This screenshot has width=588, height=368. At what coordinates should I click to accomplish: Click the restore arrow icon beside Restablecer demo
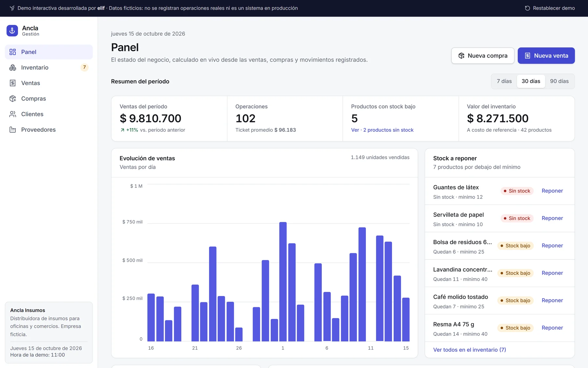click(527, 8)
